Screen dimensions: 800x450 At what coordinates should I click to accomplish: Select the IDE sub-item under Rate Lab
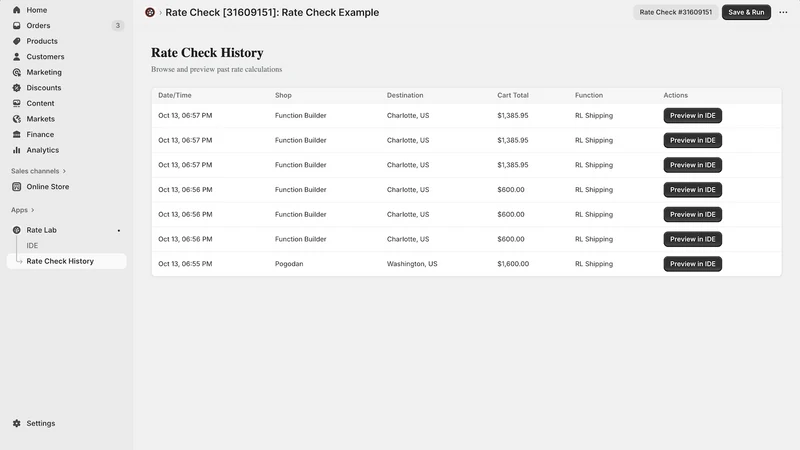click(x=32, y=245)
